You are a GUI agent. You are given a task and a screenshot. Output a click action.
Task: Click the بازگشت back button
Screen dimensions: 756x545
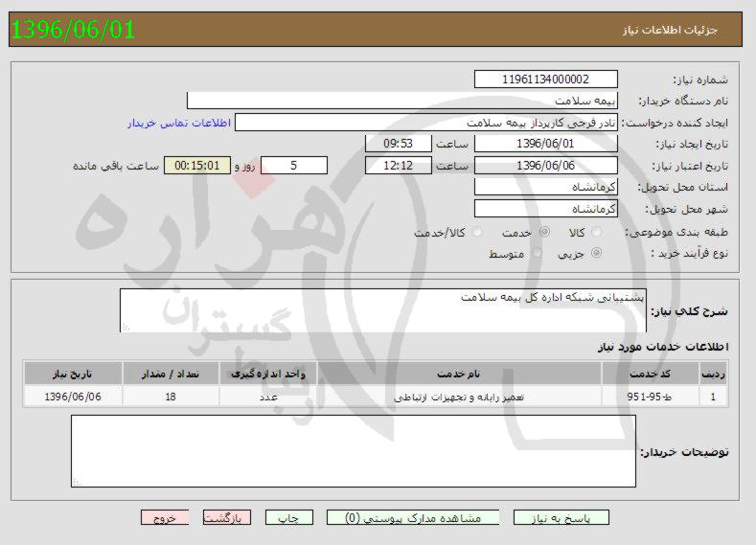coord(226,517)
